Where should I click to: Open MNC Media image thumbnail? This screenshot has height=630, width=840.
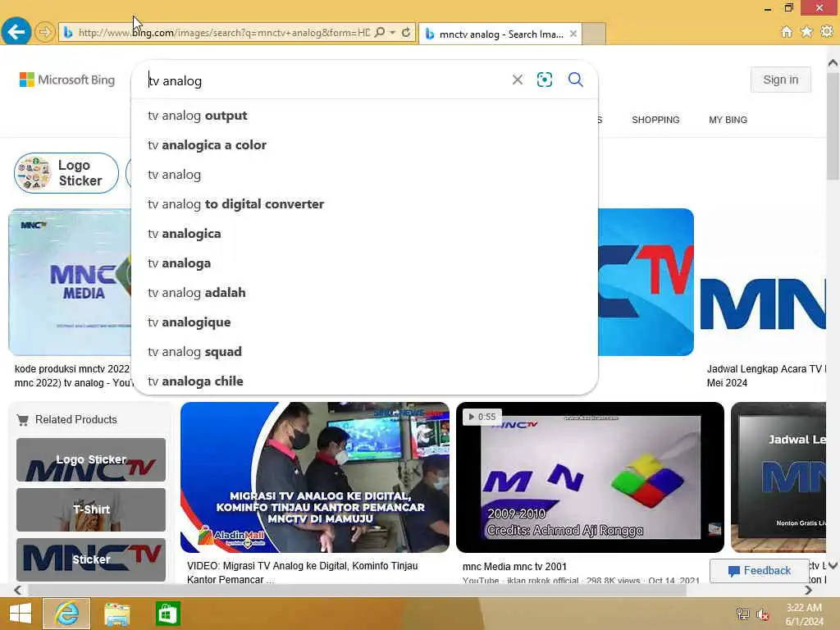(x=70, y=282)
